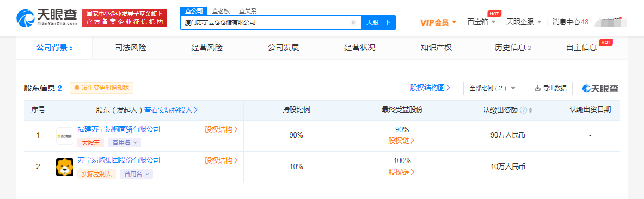The width and height of the screenshot is (644, 199).
Task: Open the 苏宁易购集团 lion logo
Action: 64,167
